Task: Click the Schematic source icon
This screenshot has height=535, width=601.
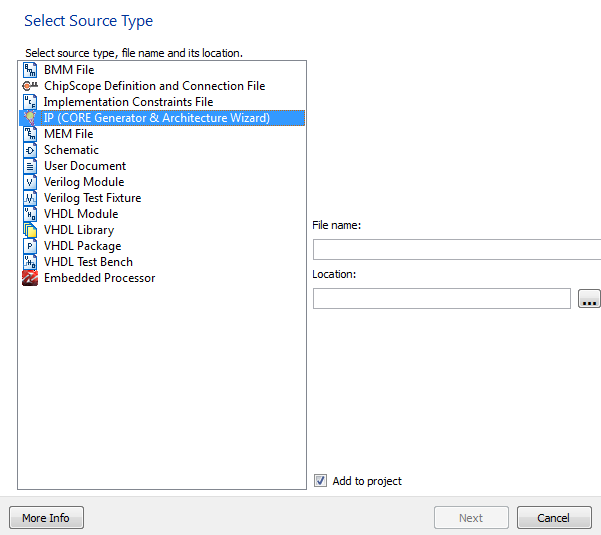Action: (x=30, y=150)
